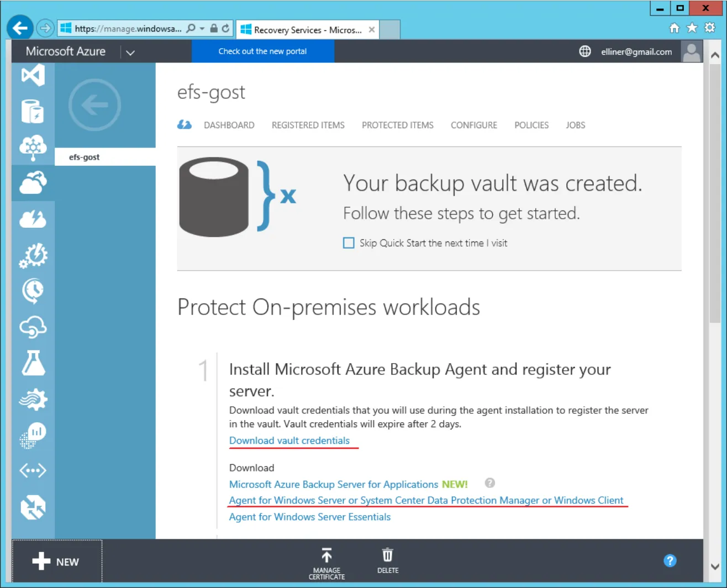Image resolution: width=727 pixels, height=588 pixels.
Task: Click the NEW button in the command bar
Action: coord(56,561)
